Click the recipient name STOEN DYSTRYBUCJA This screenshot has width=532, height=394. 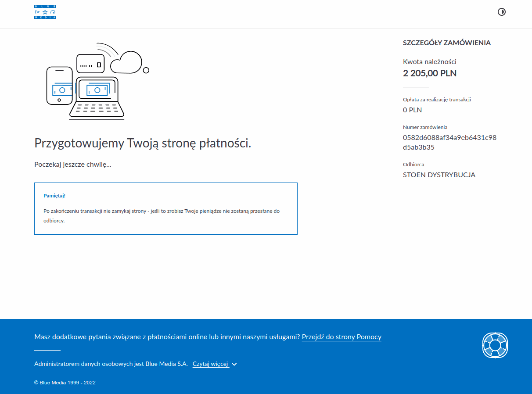coord(439,175)
